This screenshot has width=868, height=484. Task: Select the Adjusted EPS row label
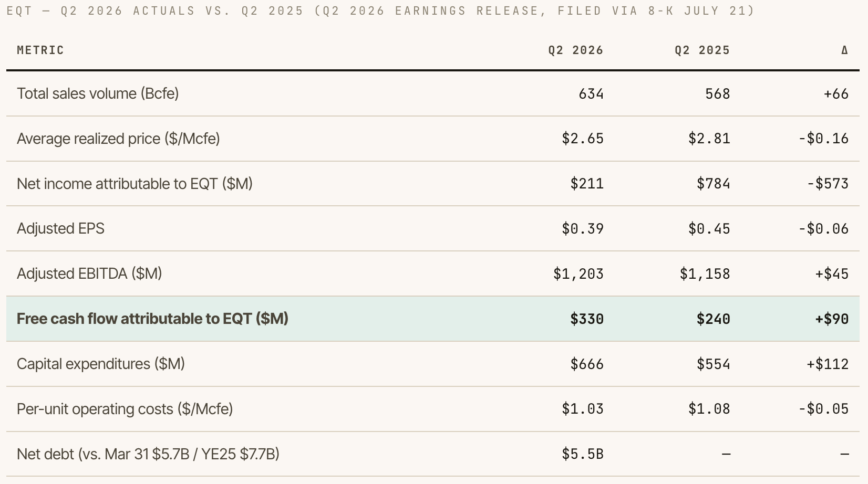coord(60,228)
